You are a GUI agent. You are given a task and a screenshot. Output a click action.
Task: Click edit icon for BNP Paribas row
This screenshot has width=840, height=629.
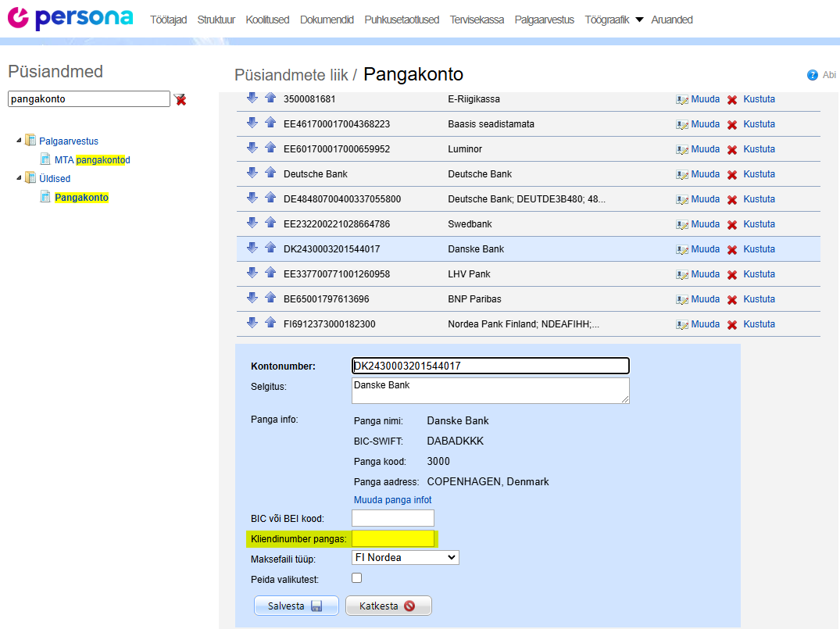tap(682, 299)
